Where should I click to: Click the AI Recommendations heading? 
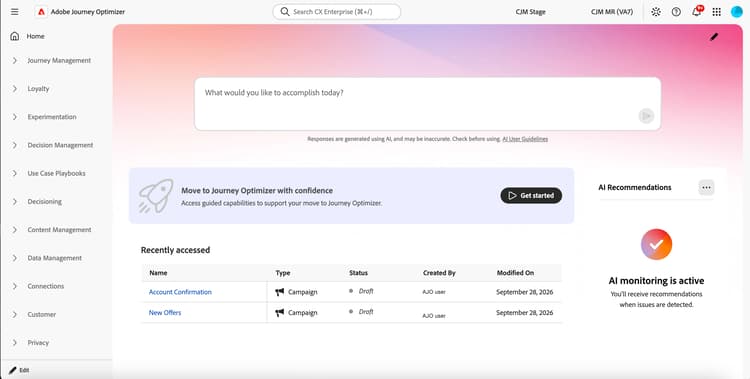point(635,188)
